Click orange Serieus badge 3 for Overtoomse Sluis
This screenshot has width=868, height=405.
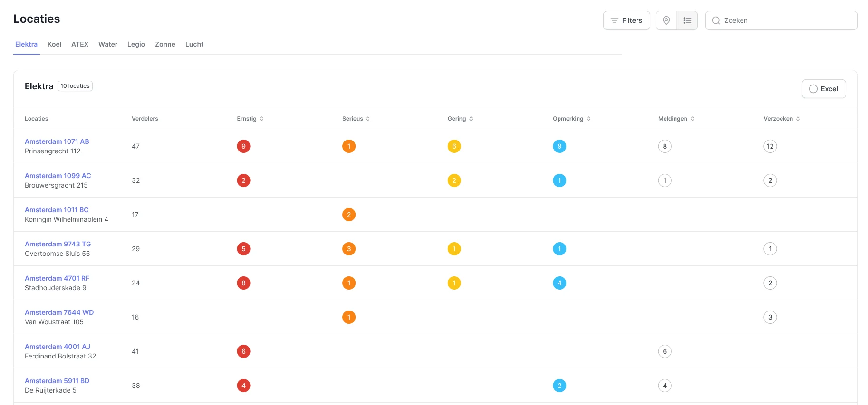point(349,249)
